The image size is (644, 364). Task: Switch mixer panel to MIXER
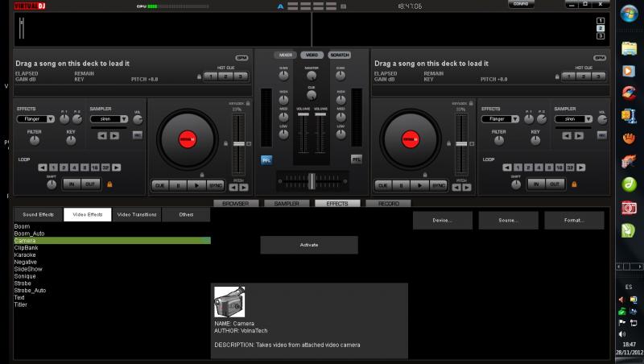click(x=285, y=55)
